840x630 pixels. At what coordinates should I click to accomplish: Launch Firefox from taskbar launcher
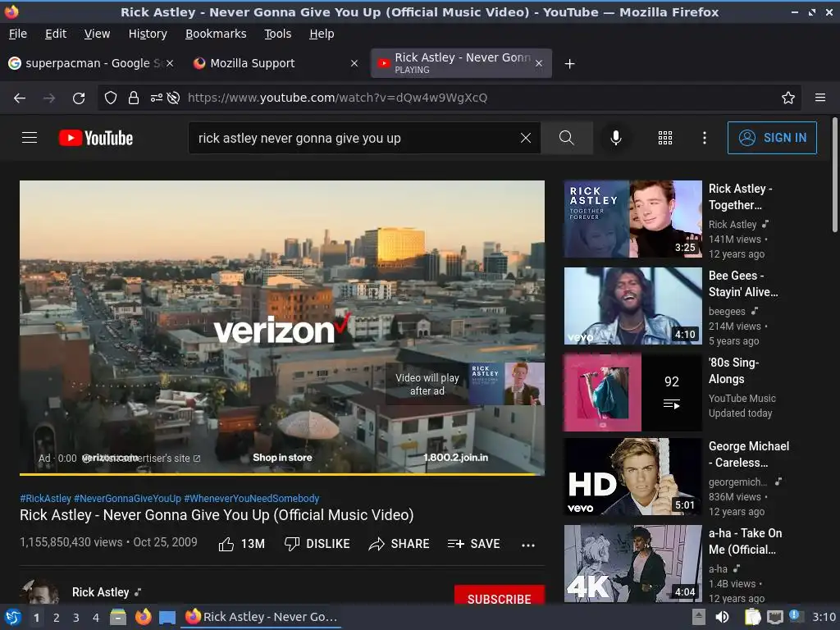coord(143,617)
